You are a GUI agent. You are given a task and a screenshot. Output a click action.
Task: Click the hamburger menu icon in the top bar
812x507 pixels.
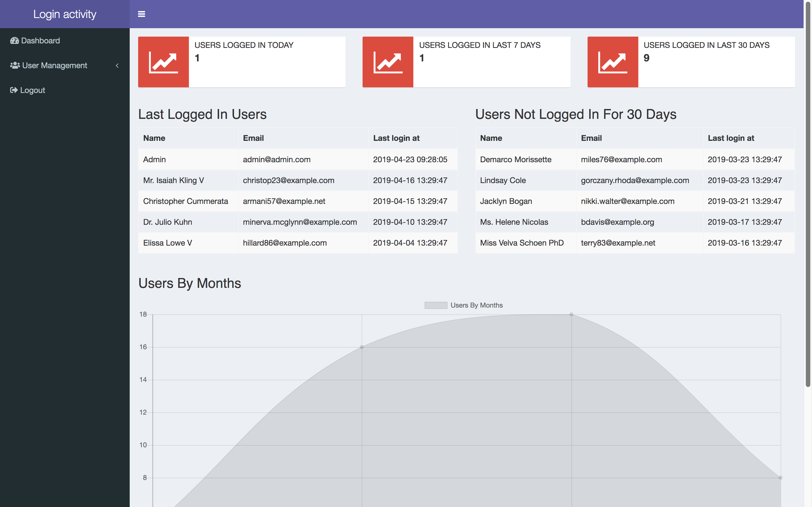pyautogui.click(x=142, y=14)
